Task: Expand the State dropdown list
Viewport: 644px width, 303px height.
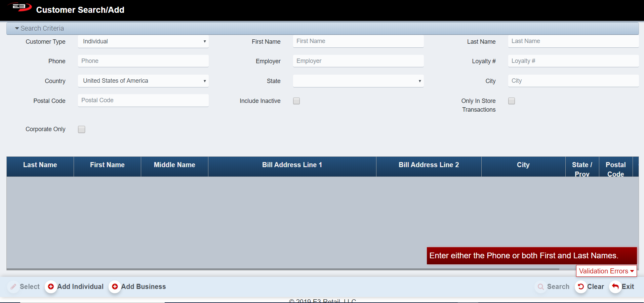Action: [358, 81]
